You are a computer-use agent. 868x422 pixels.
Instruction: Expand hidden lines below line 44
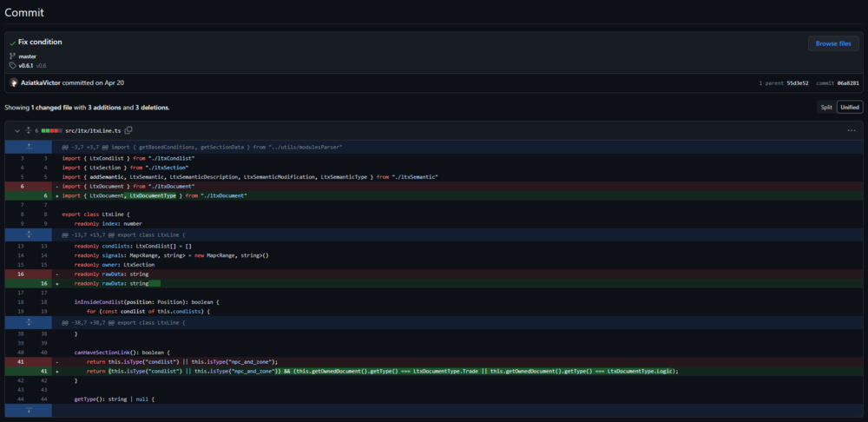pos(28,410)
